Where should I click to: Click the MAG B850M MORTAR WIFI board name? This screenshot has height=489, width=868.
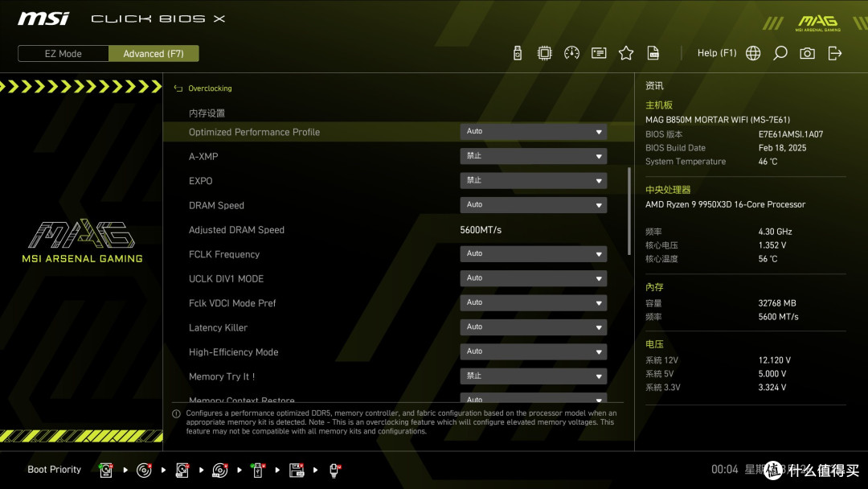(718, 120)
